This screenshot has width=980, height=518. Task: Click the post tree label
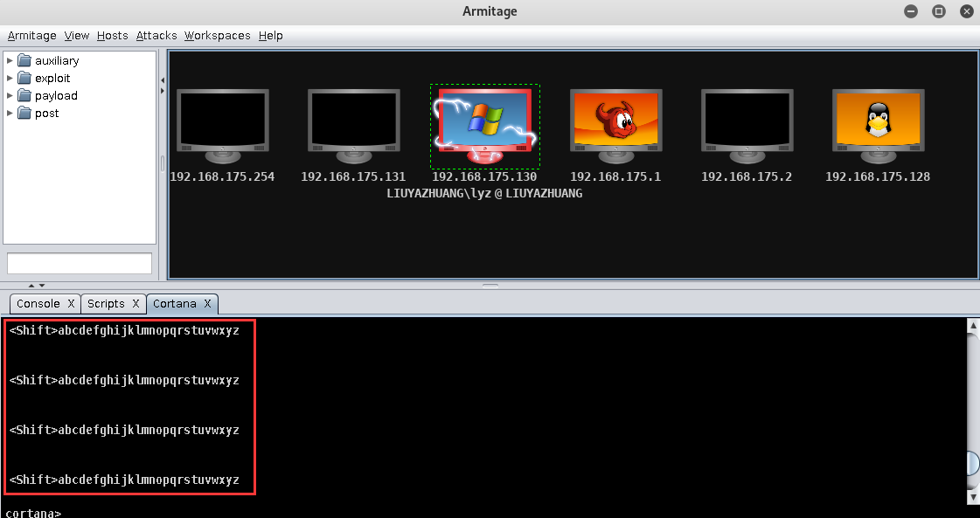47,113
